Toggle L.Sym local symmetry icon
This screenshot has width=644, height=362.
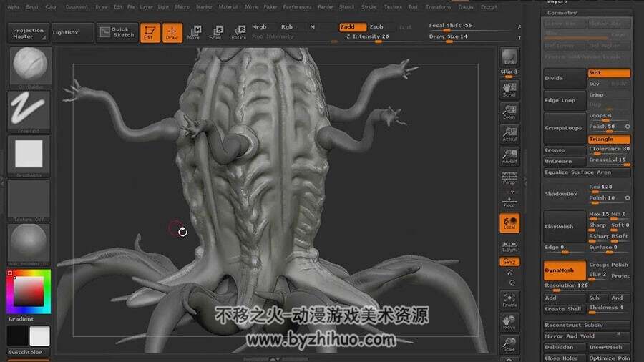click(x=509, y=246)
